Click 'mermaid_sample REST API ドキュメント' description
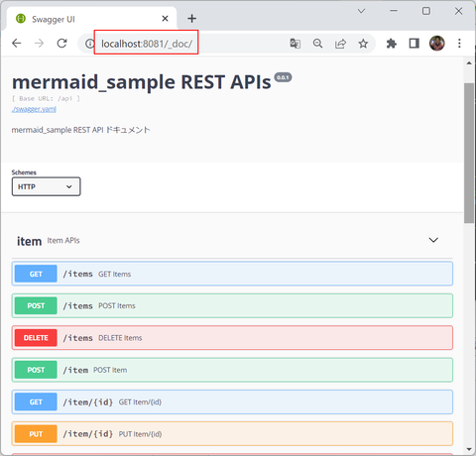The image size is (476, 456). [x=80, y=130]
